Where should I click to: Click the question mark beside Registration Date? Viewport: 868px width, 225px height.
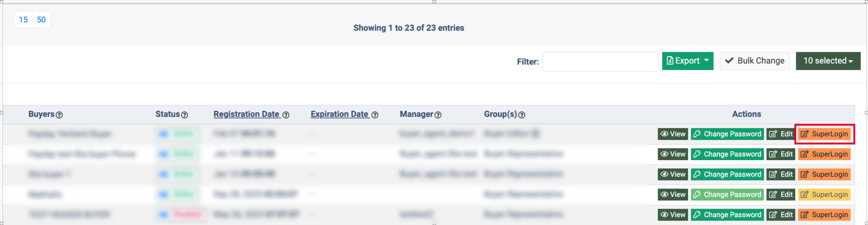tap(286, 115)
